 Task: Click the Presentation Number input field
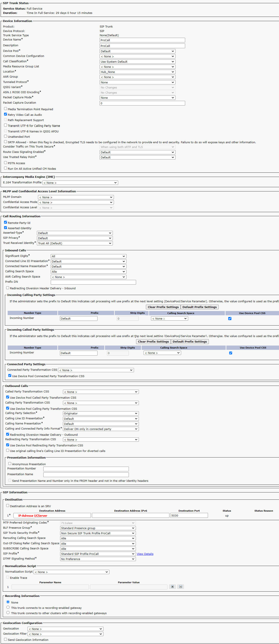tap(86, 469)
